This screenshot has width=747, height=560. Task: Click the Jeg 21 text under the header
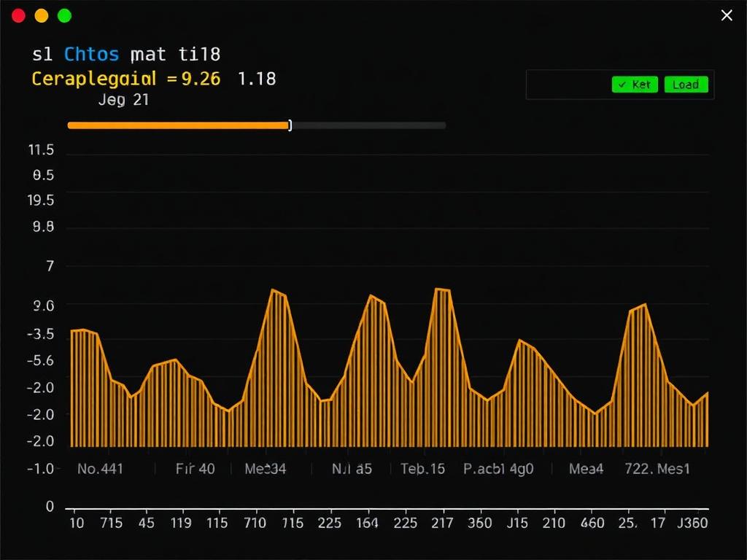[123, 100]
